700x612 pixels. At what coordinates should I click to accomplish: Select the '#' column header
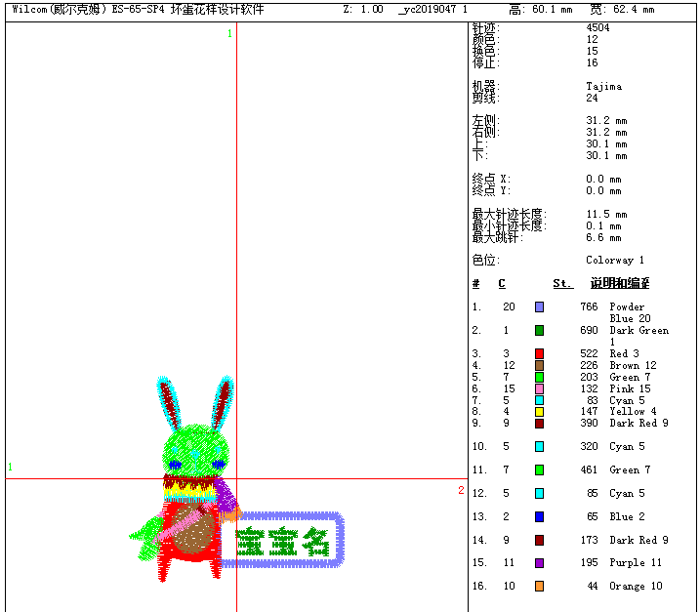[x=475, y=284]
